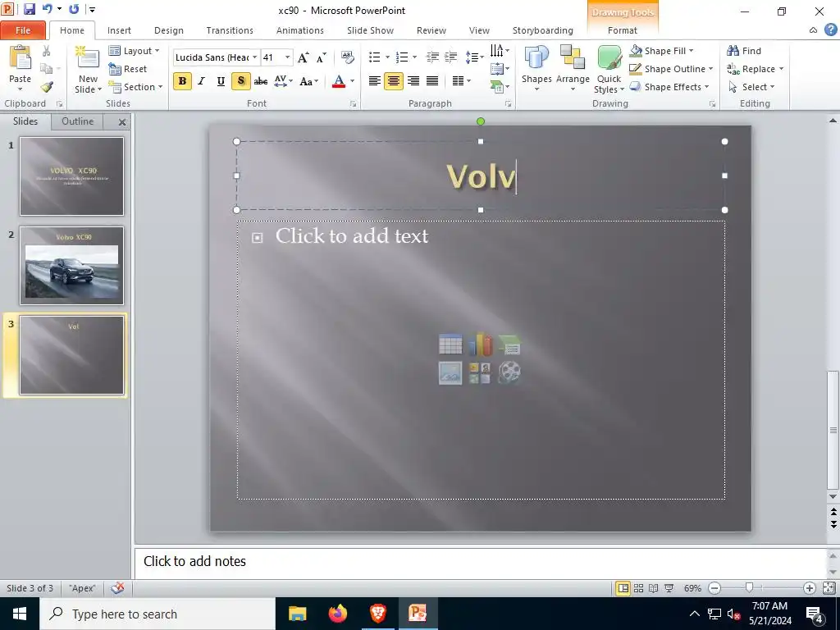Click the Decrease List Level icon
The image size is (840, 630).
click(432, 57)
